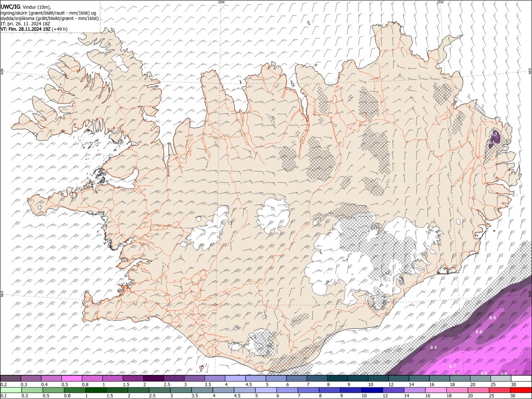This screenshot has width=532, height=399.
Task: Select the 'Vindur (10m)' header text
Action: pos(37,7)
